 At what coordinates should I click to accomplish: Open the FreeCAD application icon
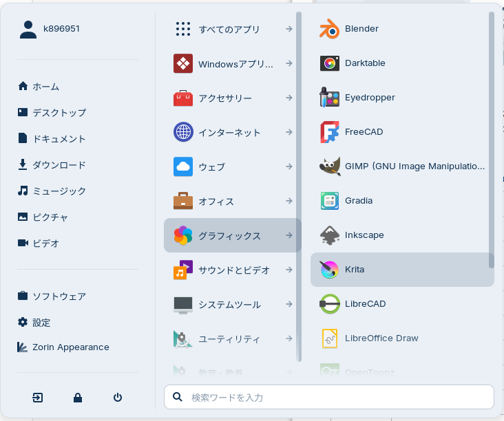click(330, 132)
